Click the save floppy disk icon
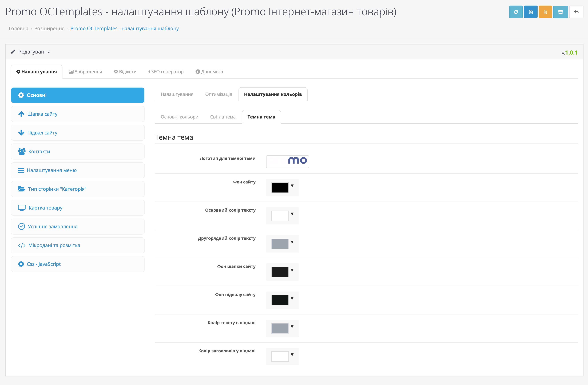The height and width of the screenshot is (385, 588). click(530, 12)
